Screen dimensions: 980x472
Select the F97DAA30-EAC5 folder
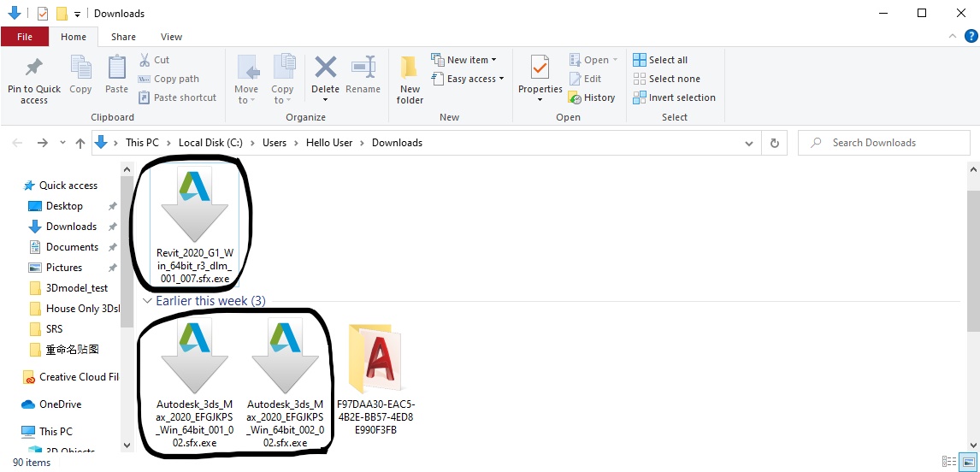(375, 381)
